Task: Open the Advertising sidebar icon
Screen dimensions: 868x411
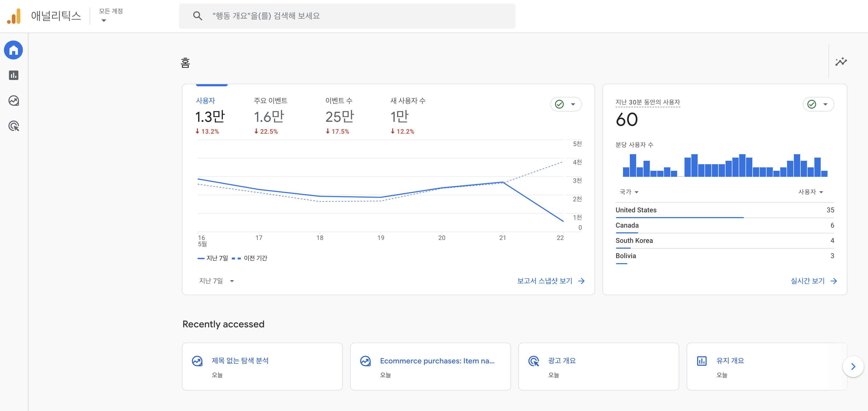Action: pos(13,126)
